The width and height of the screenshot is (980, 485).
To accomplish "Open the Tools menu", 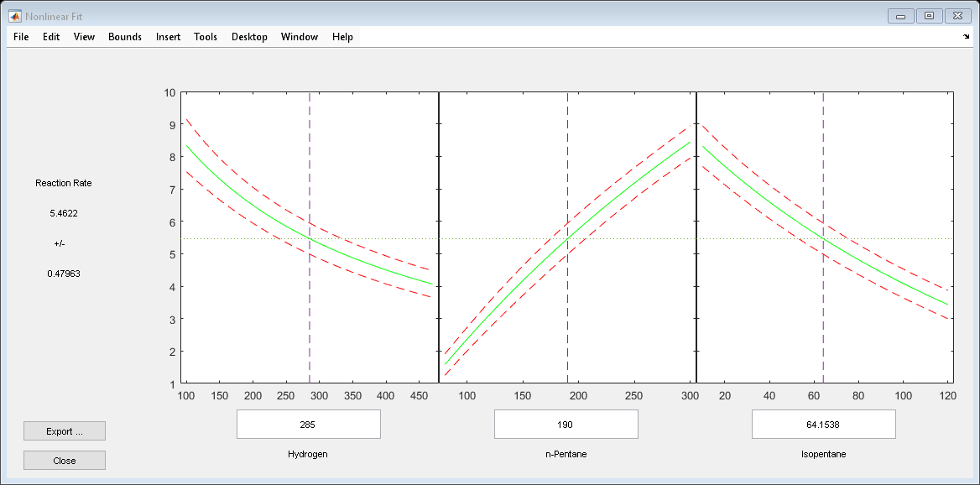I will click(x=206, y=37).
